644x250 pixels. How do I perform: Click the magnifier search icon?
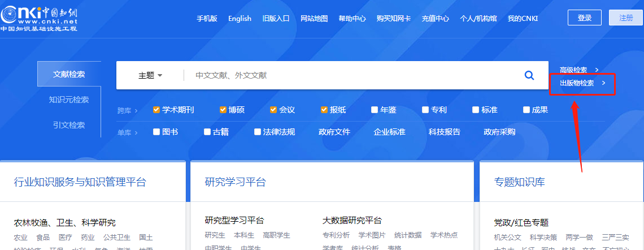529,75
